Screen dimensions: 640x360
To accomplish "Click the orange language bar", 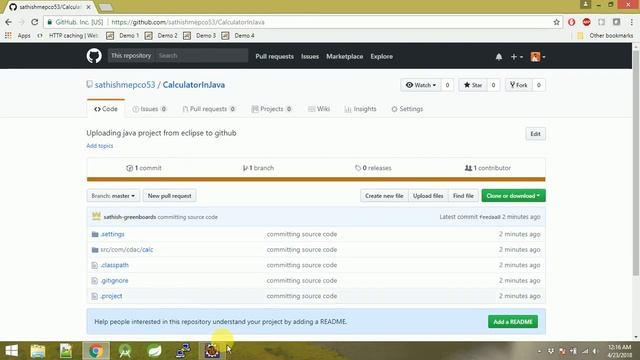I will click(x=316, y=179).
